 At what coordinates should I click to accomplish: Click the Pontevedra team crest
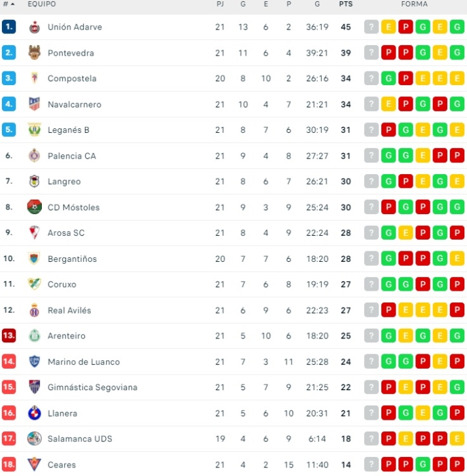35,53
